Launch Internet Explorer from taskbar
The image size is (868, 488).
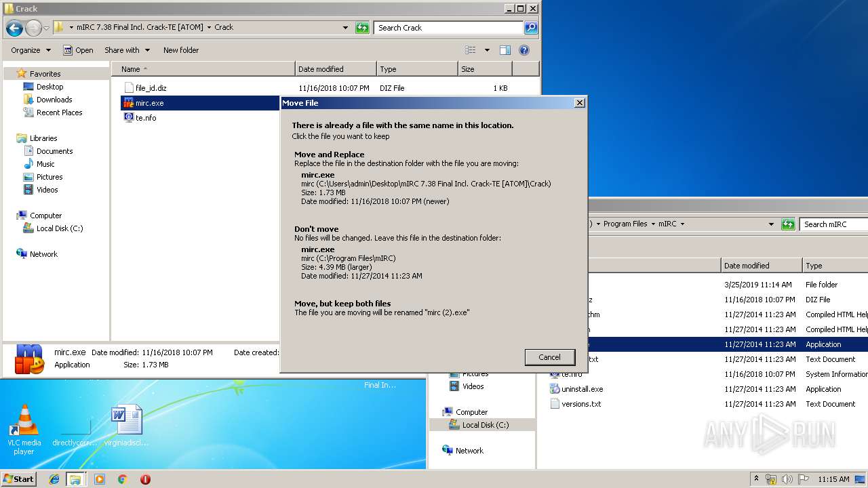coord(54,479)
